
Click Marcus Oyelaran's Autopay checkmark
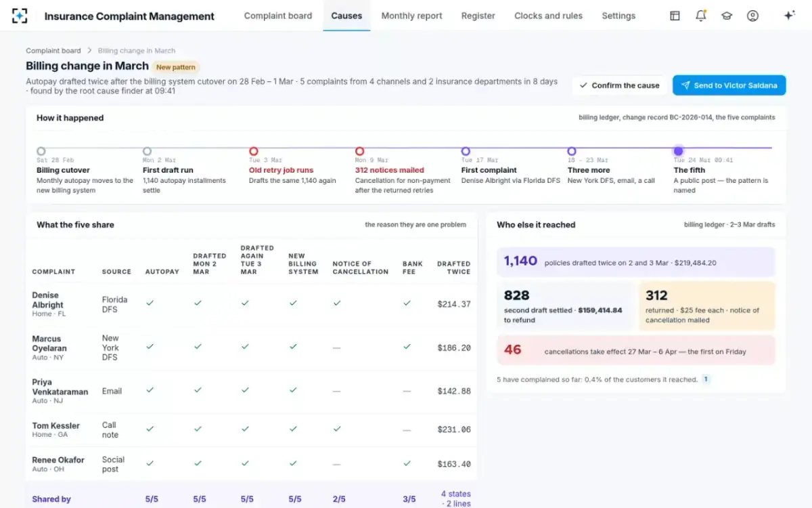point(150,347)
